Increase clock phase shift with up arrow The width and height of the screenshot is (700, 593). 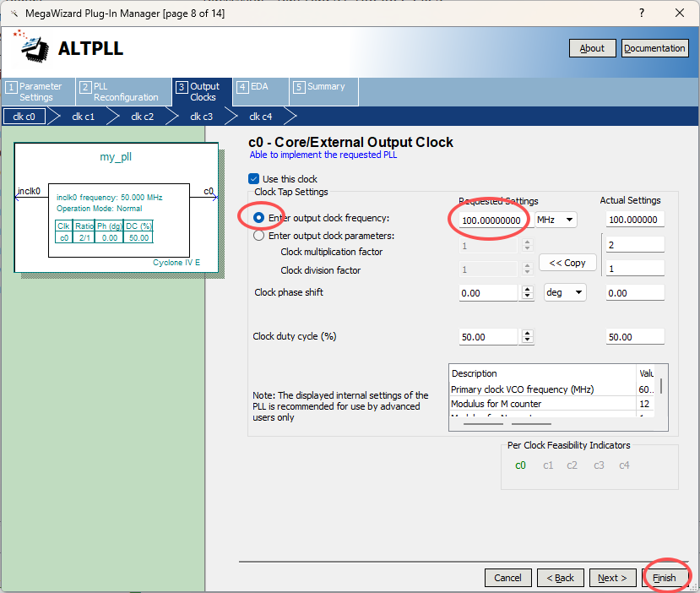click(527, 289)
